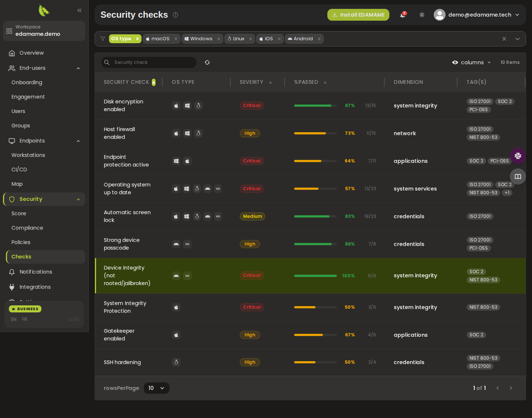Remove the Linux filter chip
Image resolution: width=532 pixels, height=418 pixels.
pyautogui.click(x=250, y=39)
